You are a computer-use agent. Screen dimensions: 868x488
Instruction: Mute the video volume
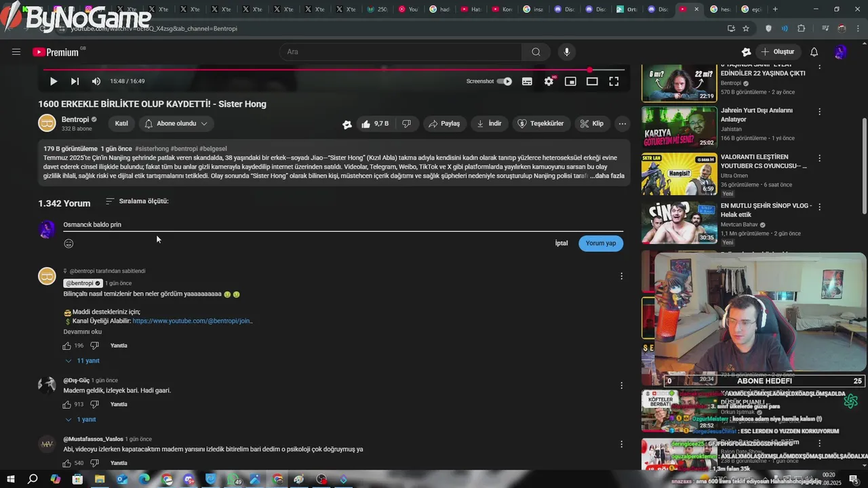point(96,81)
